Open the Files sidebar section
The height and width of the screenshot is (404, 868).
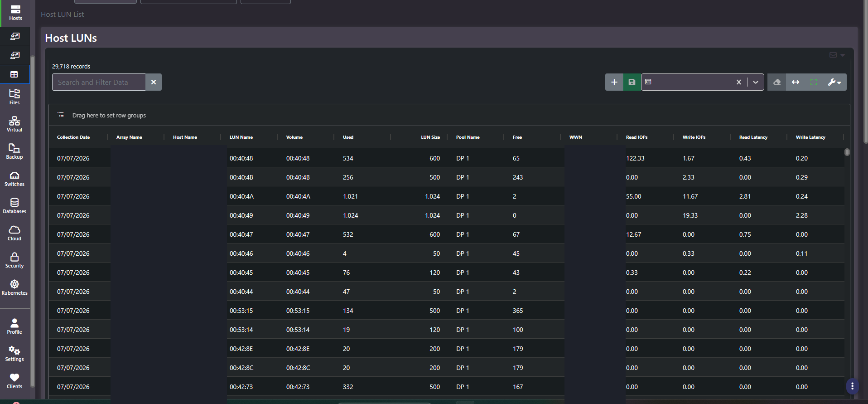pyautogui.click(x=14, y=97)
